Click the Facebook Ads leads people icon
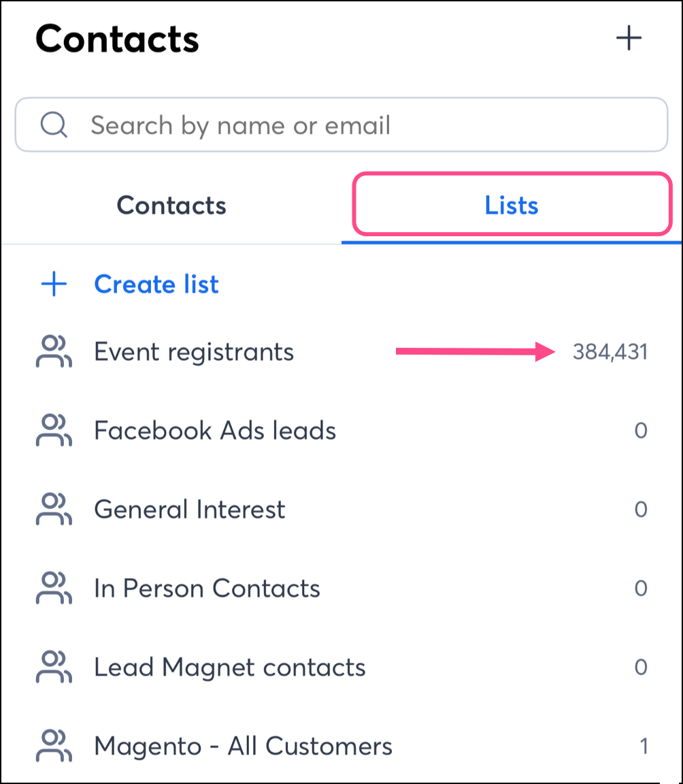The image size is (683, 784). point(54,431)
